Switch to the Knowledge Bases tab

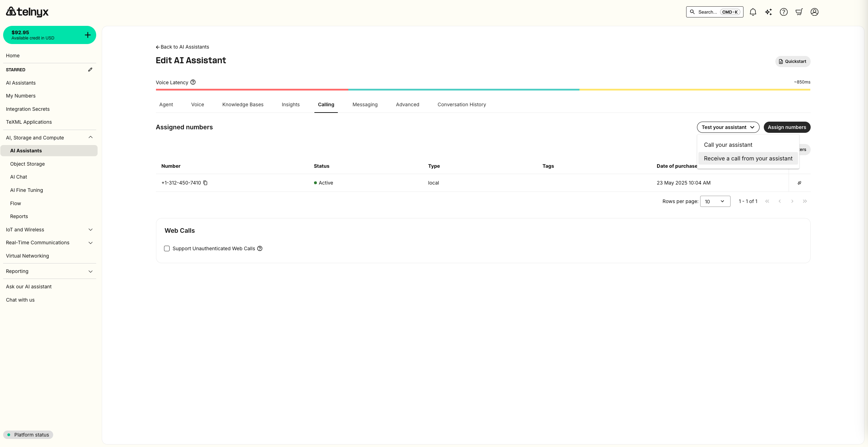click(x=243, y=104)
